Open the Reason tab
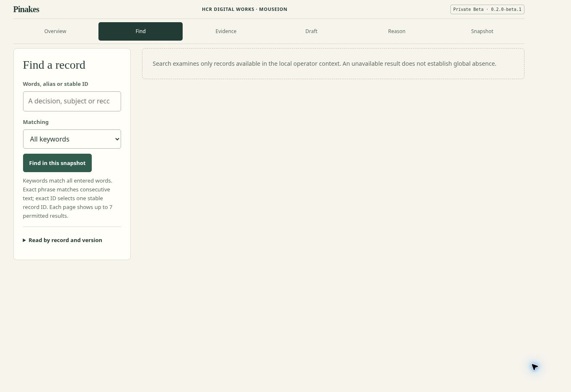Viewport: 571px width, 392px height. tap(397, 31)
